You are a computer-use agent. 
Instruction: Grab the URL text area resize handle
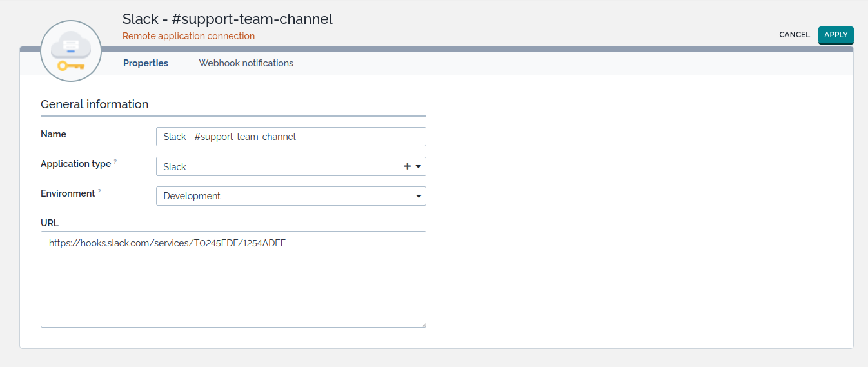tap(423, 324)
